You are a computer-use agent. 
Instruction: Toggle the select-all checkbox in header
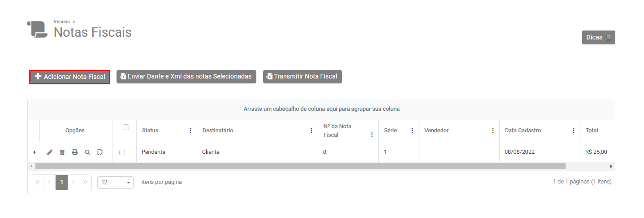[x=126, y=127]
